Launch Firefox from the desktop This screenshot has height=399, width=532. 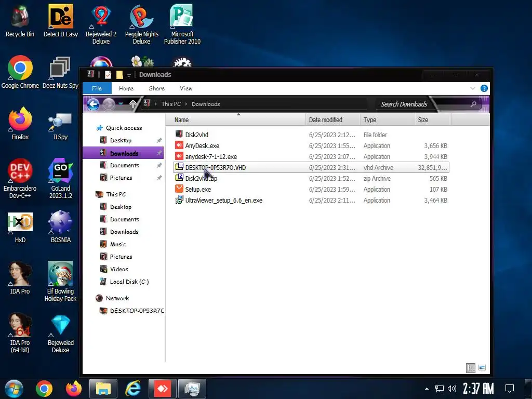pyautogui.click(x=20, y=124)
